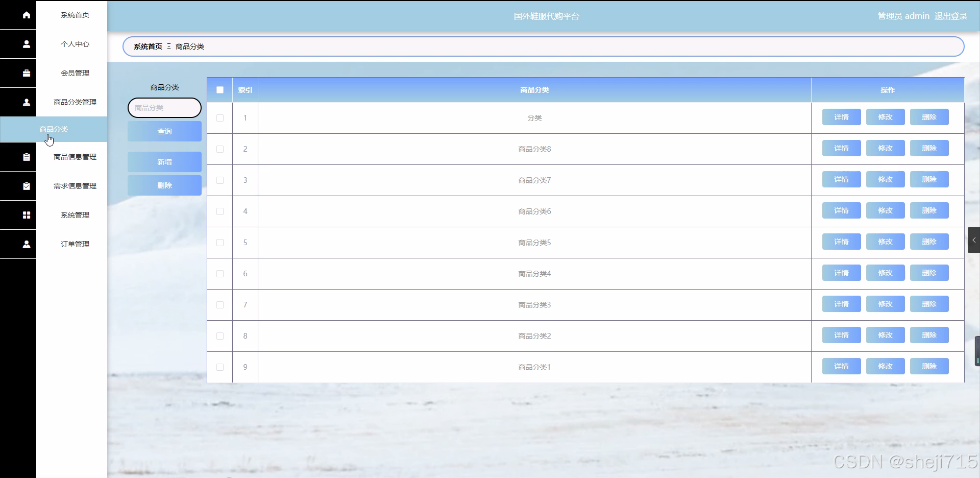Check the box for row 商品分类7
Viewport: 980px width, 478px height.
[x=220, y=180]
